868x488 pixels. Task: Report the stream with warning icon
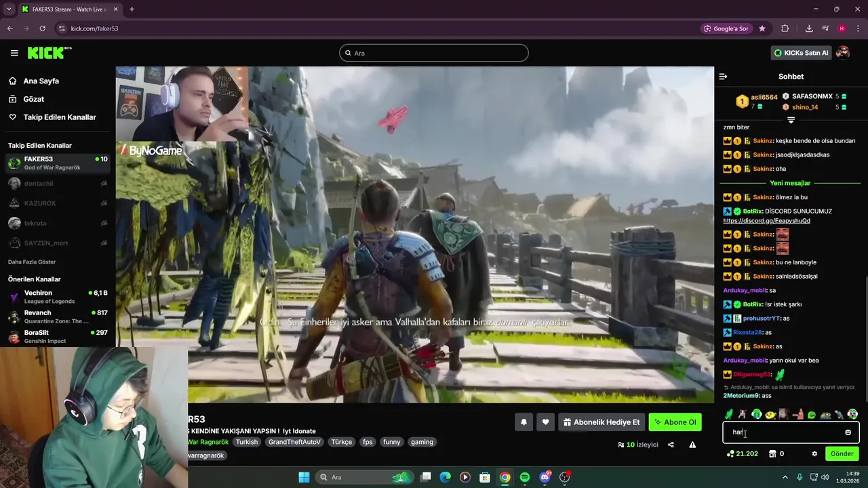tap(692, 445)
